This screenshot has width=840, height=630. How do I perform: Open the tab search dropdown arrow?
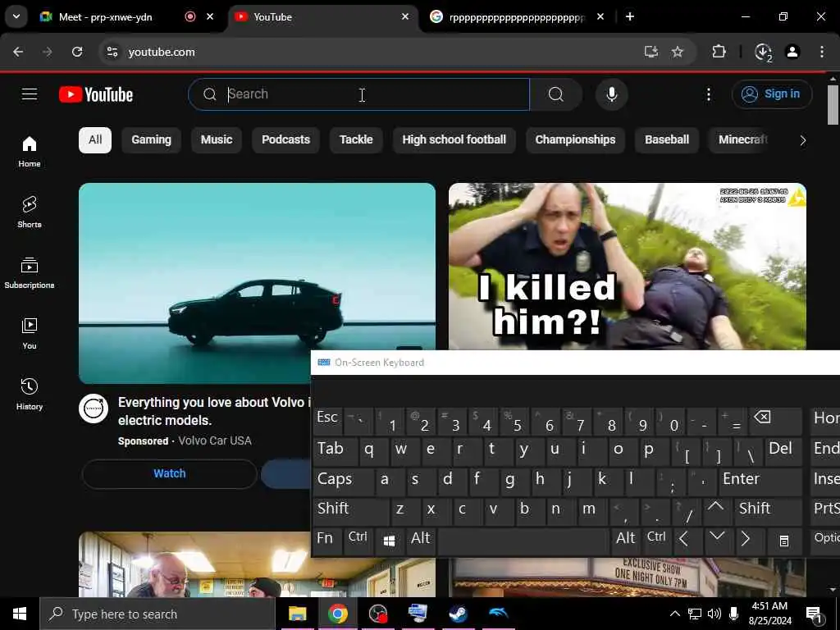click(16, 16)
